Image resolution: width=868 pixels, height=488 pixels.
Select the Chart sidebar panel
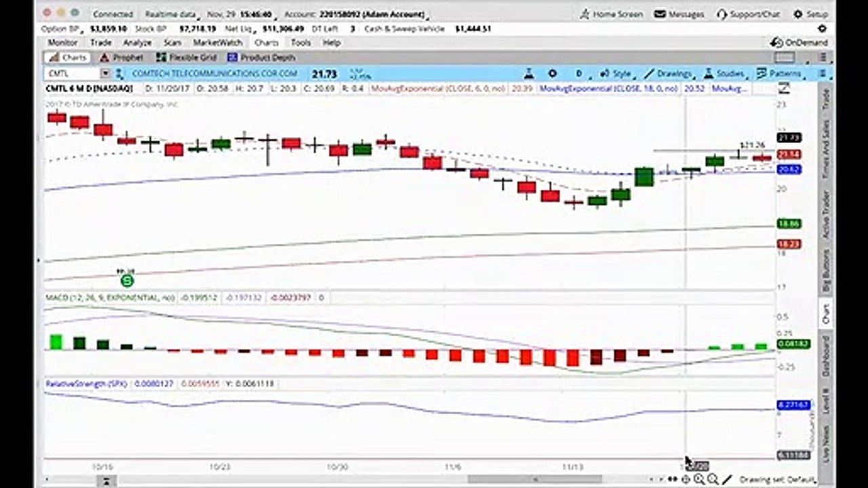(826, 314)
